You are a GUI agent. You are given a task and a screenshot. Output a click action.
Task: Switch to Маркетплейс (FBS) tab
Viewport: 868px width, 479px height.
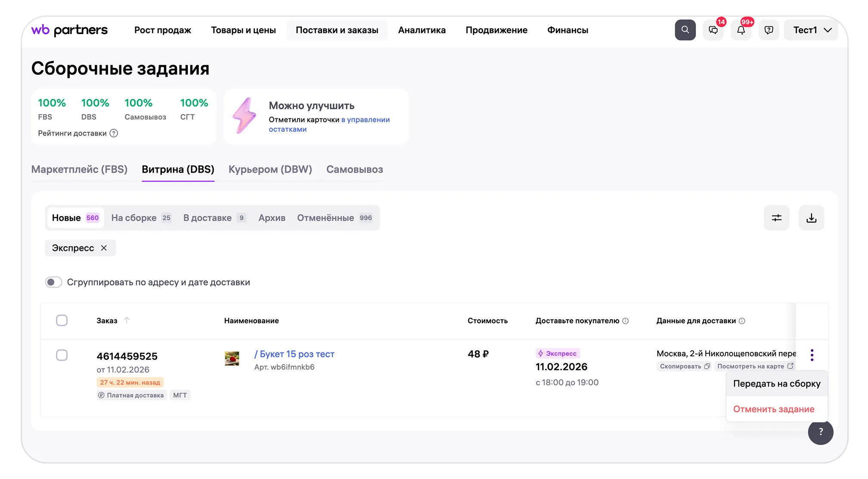(x=79, y=170)
